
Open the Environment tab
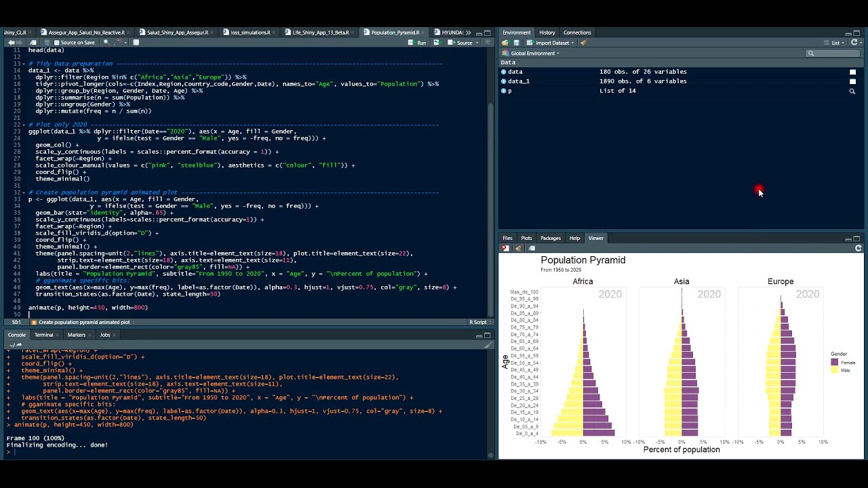click(x=517, y=33)
